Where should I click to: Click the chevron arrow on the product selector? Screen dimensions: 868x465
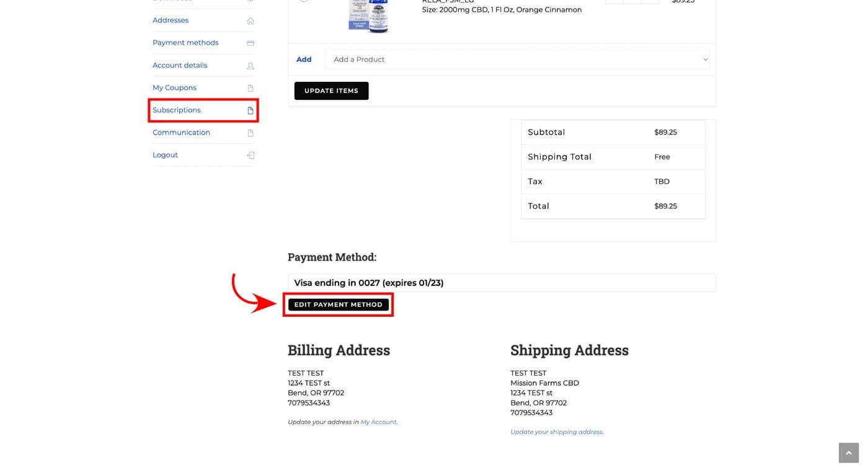click(705, 60)
